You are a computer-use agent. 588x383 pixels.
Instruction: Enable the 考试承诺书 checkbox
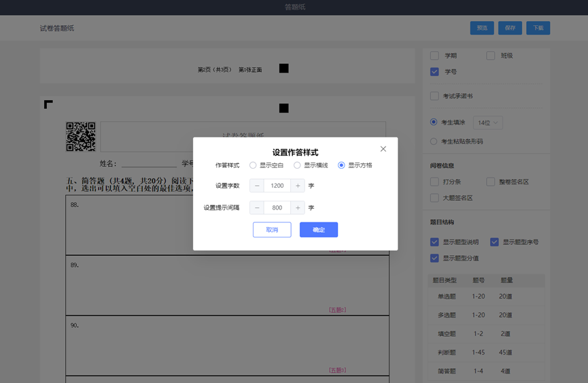434,96
